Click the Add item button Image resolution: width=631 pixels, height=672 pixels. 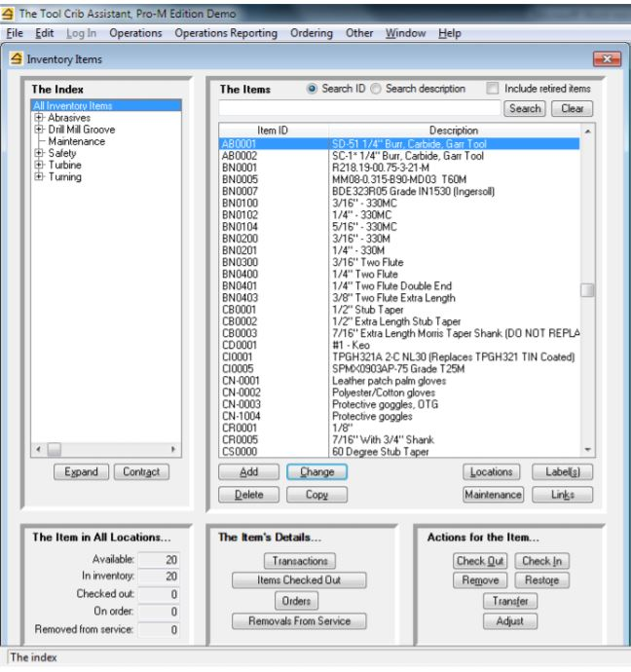(x=248, y=471)
